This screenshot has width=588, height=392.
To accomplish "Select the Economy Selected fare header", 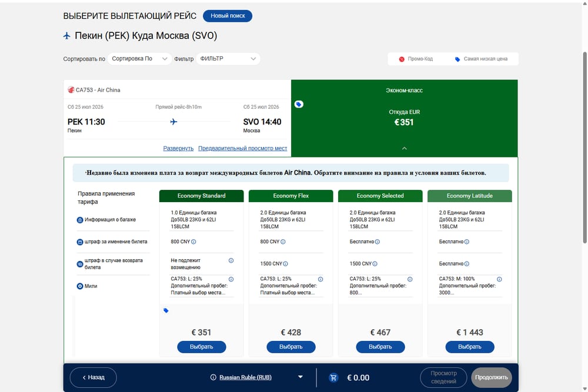I will [x=380, y=196].
